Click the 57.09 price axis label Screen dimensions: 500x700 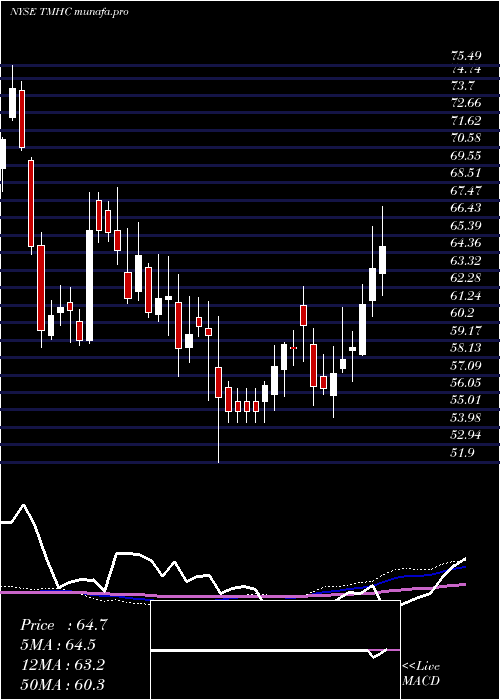click(466, 365)
